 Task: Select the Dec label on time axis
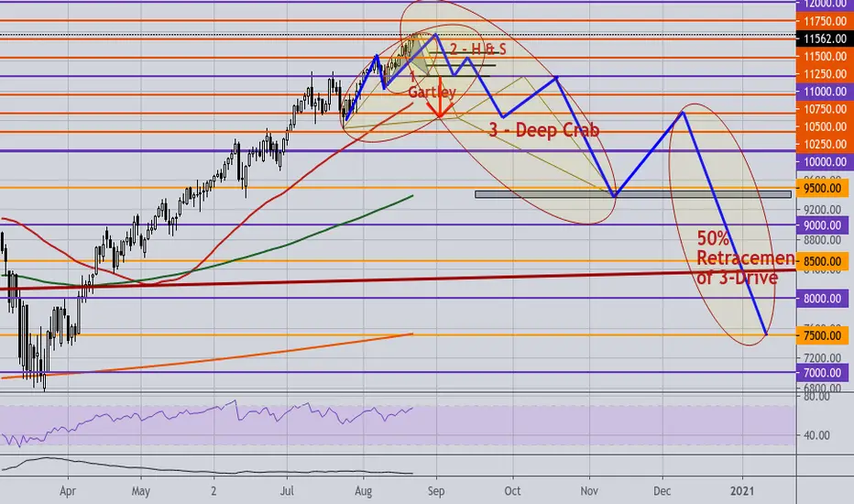662,491
